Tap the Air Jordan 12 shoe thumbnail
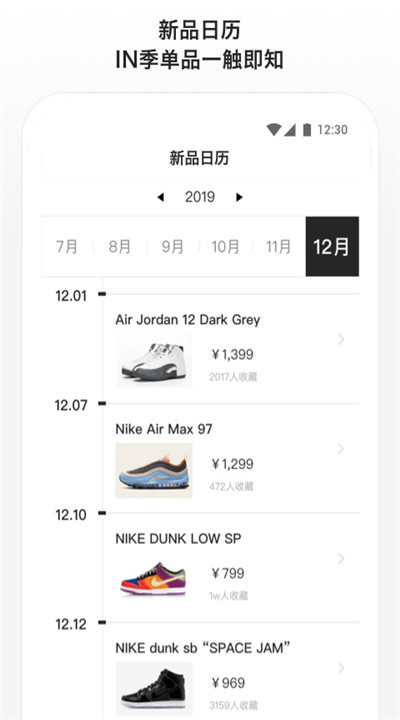The image size is (400, 720). tap(154, 361)
